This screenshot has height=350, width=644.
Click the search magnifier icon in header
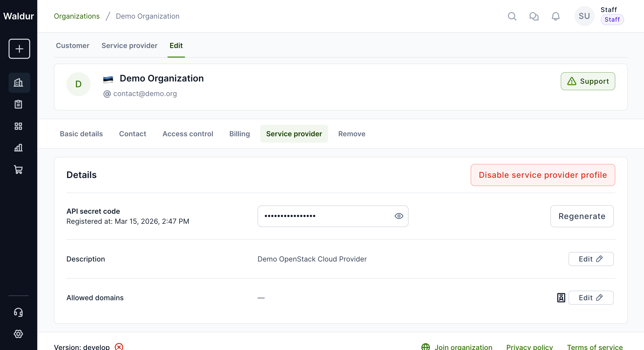512,16
